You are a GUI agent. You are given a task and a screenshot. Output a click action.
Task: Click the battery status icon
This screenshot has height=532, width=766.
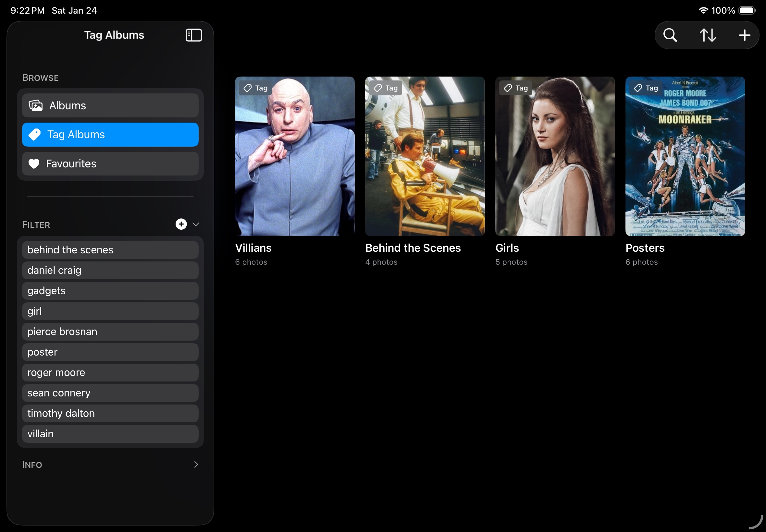pos(747,10)
